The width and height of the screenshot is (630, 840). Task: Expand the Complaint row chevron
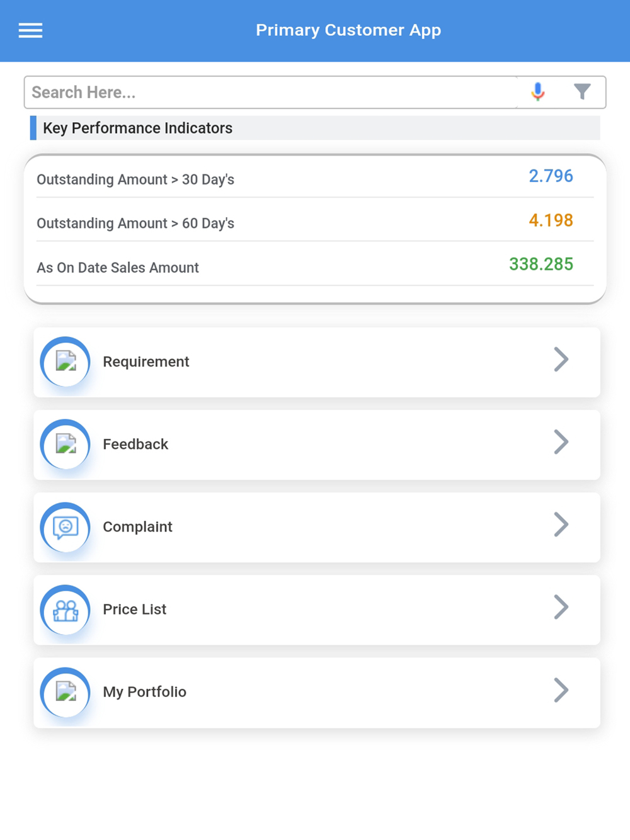coord(561,525)
